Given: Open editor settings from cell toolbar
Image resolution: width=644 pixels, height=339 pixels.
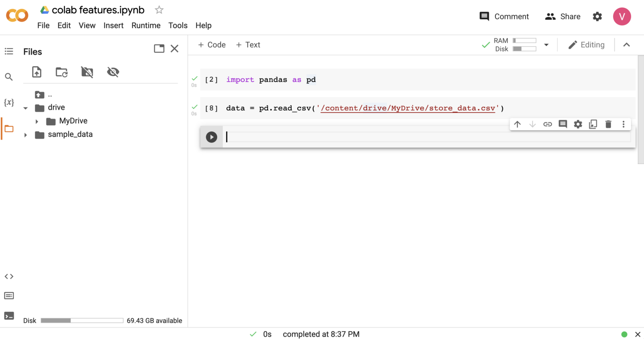Looking at the screenshot, I should click(578, 124).
